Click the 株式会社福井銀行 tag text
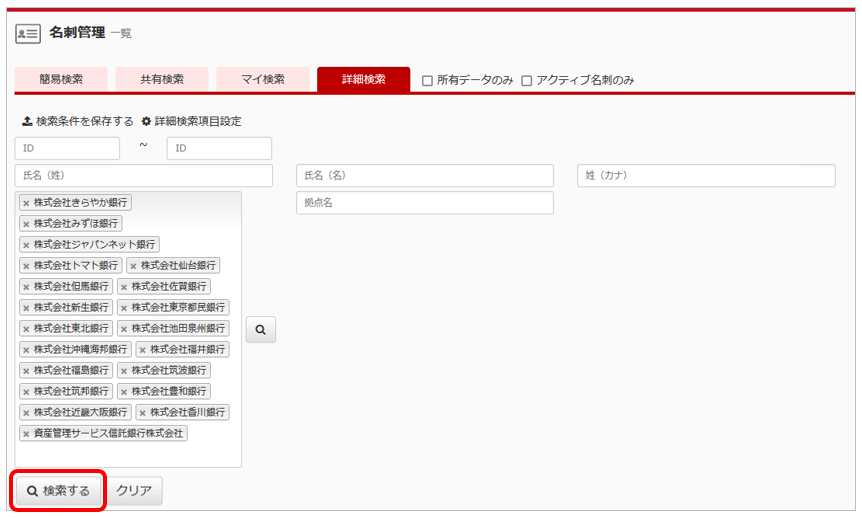The height and width of the screenshot is (518, 862). coord(187,350)
